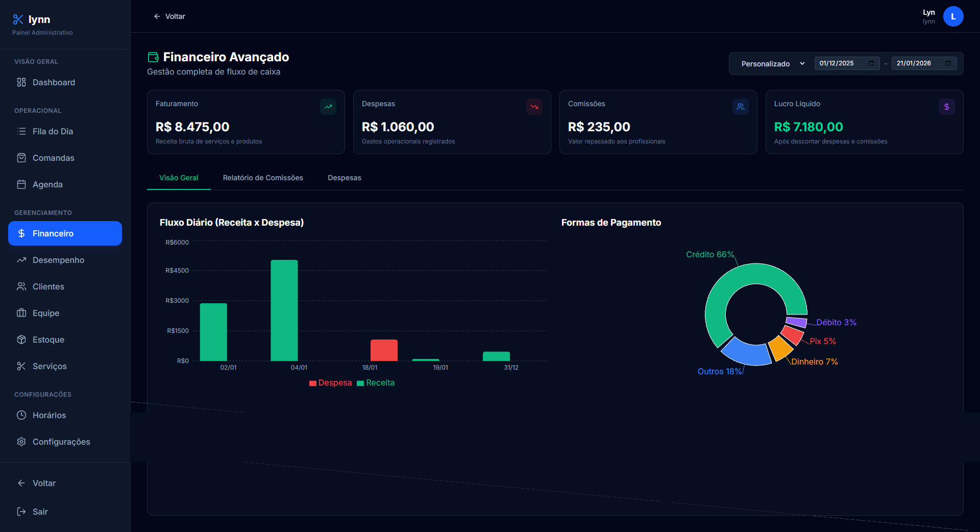Open the Personalizado period dropdown
This screenshot has width=980, height=532.
(x=772, y=64)
